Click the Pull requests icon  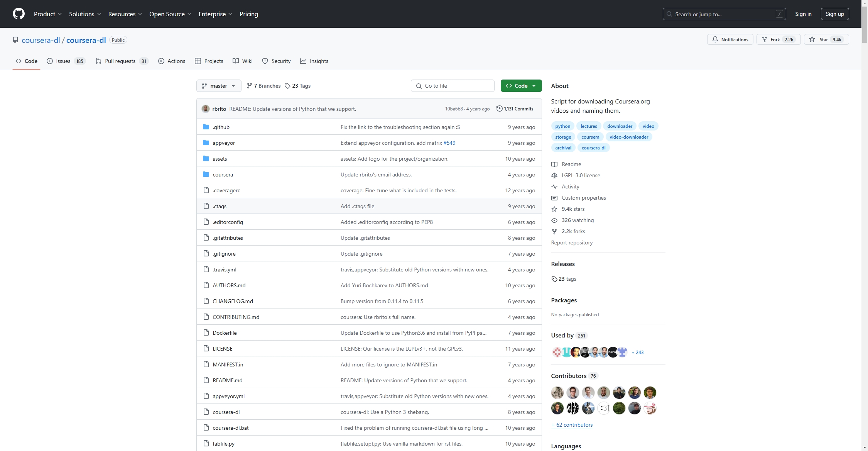point(98,61)
